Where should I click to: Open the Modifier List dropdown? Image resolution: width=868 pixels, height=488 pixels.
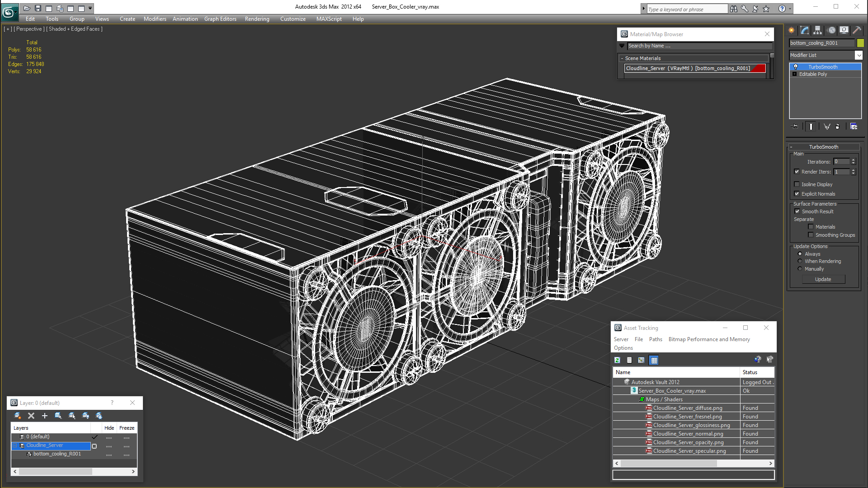click(x=859, y=55)
